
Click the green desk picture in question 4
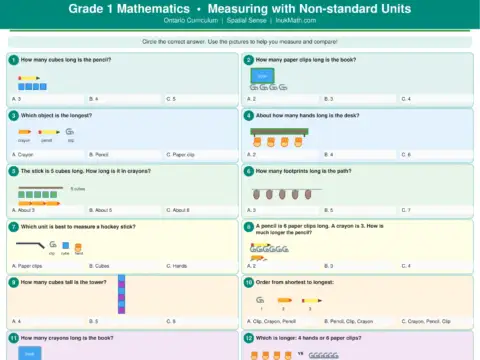pyautogui.click(x=279, y=132)
